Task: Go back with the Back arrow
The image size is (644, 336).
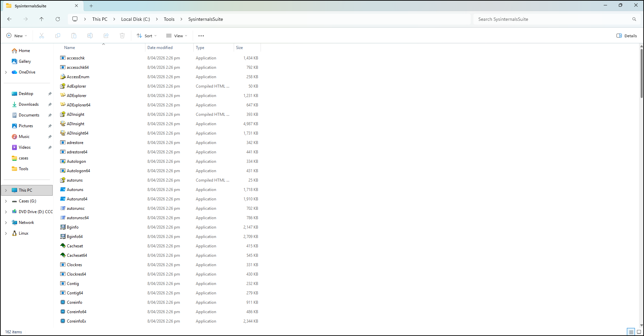Action: click(x=9, y=19)
